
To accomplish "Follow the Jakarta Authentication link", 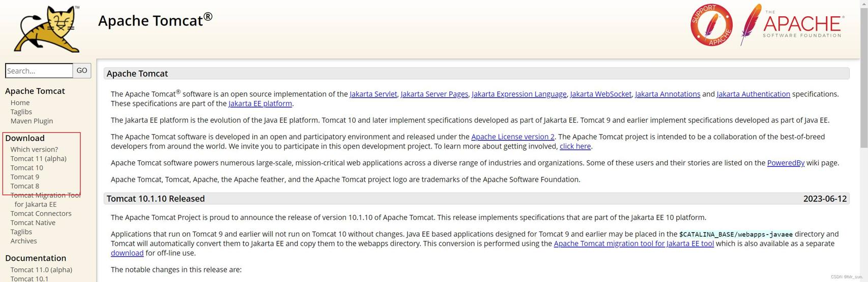I will (x=753, y=94).
